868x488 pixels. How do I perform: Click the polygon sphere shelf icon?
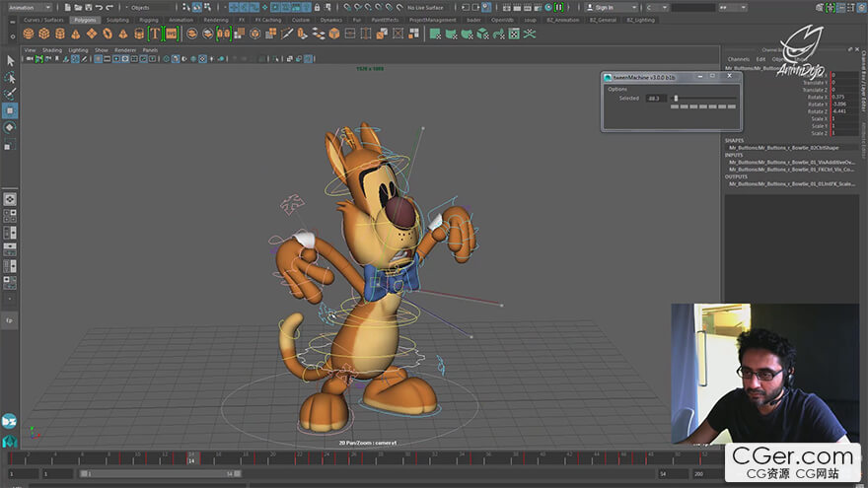point(27,34)
